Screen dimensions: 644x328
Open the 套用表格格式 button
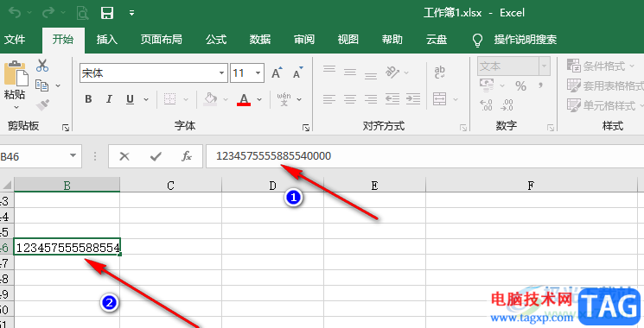tap(605, 85)
